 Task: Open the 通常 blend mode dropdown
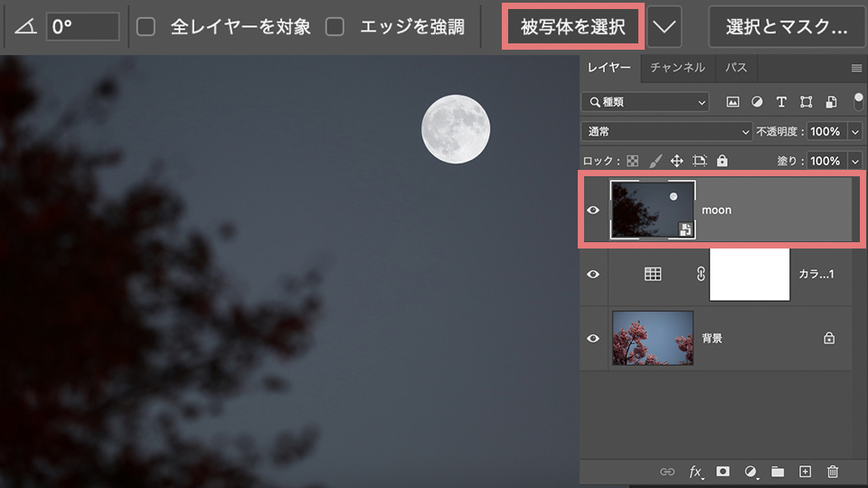coord(666,132)
